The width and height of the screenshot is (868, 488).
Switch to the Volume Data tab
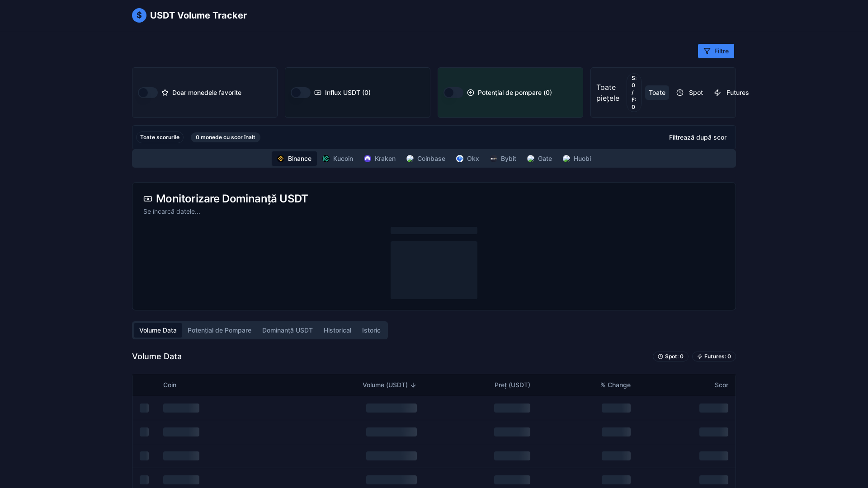(x=158, y=330)
